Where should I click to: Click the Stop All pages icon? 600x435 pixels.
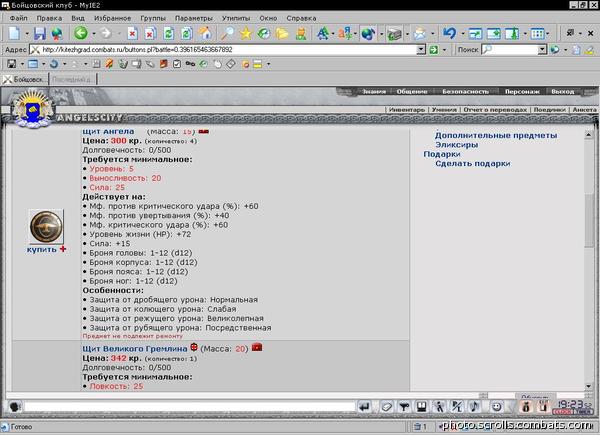click(x=150, y=34)
